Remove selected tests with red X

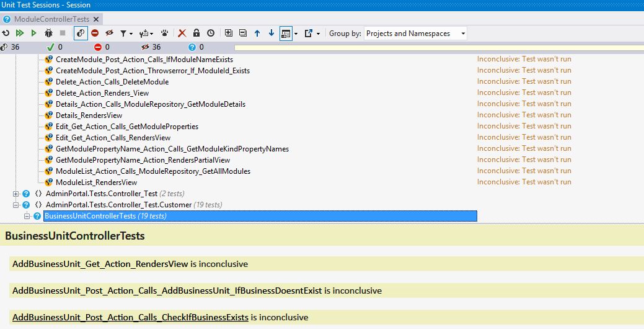(182, 34)
